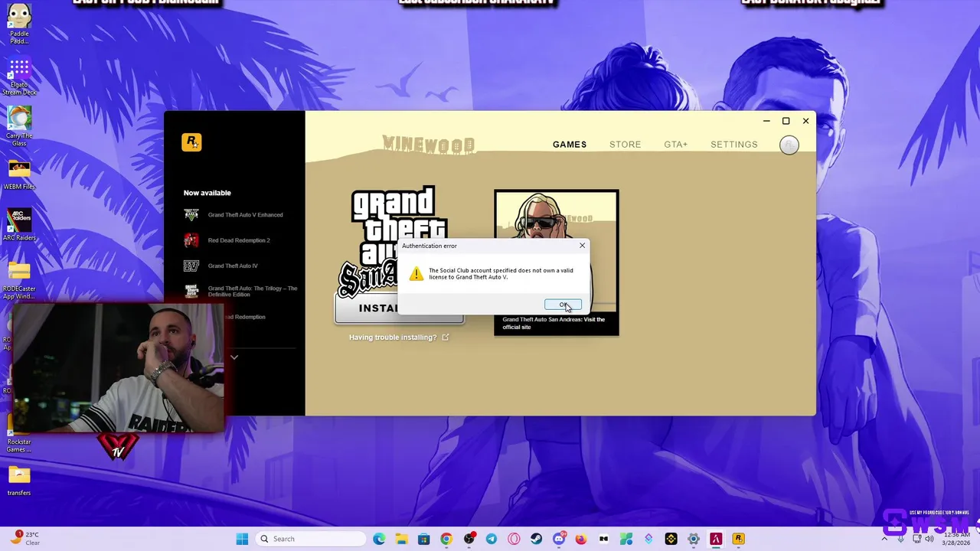Viewport: 980px width, 551px height.
Task: Minimize the Rockstar Games Launcher window
Action: click(766, 121)
